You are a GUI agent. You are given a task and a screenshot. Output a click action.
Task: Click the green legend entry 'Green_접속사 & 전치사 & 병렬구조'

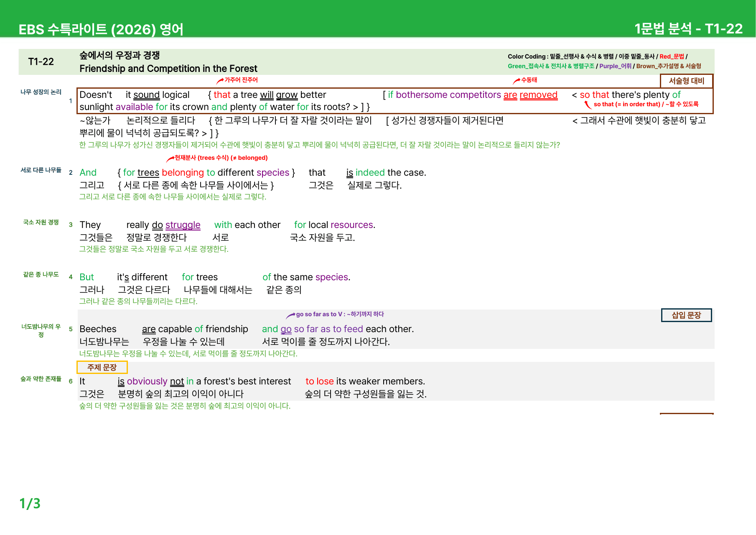tap(551, 66)
